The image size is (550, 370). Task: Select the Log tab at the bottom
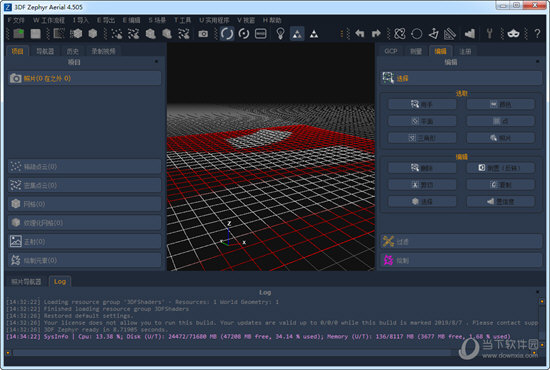coord(60,281)
